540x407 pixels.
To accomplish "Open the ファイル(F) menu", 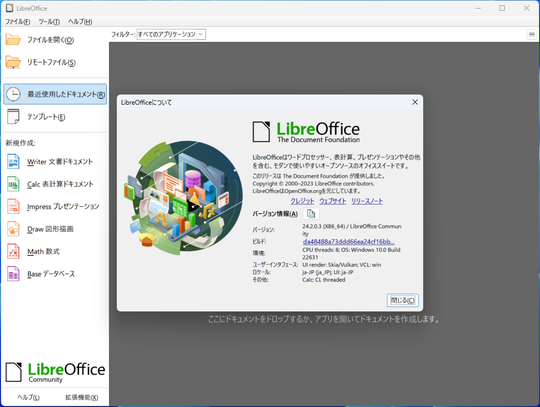I will (18, 22).
